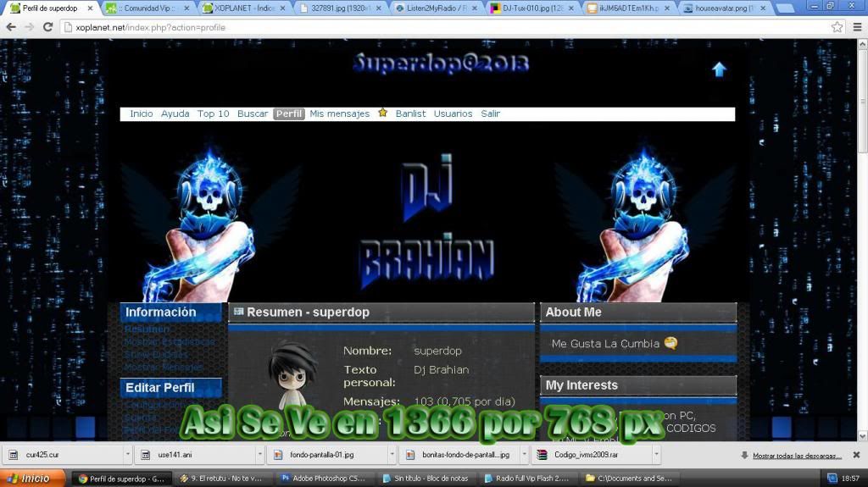Click scrollbar down arrow
Screen dimensions: 868x487
pos(862,436)
